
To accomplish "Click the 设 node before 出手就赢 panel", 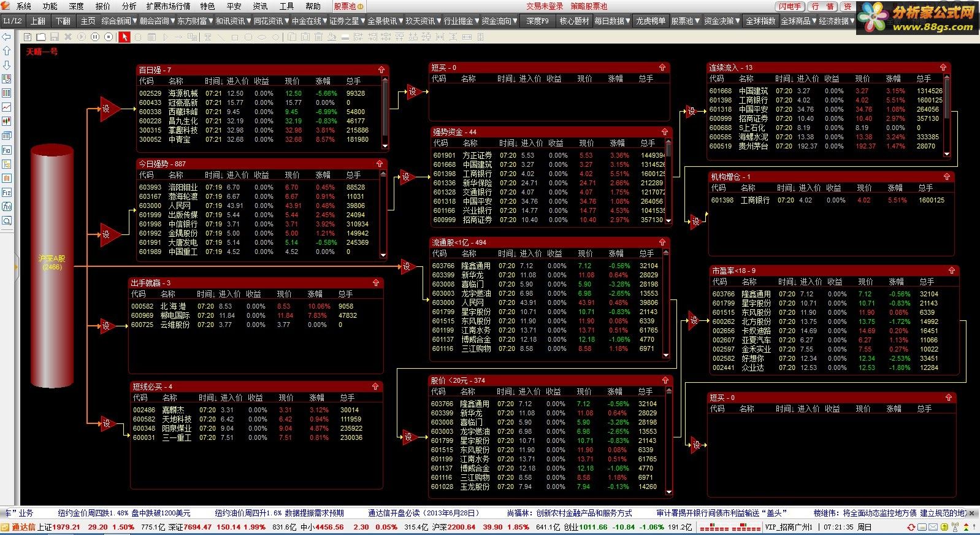I will tap(107, 325).
